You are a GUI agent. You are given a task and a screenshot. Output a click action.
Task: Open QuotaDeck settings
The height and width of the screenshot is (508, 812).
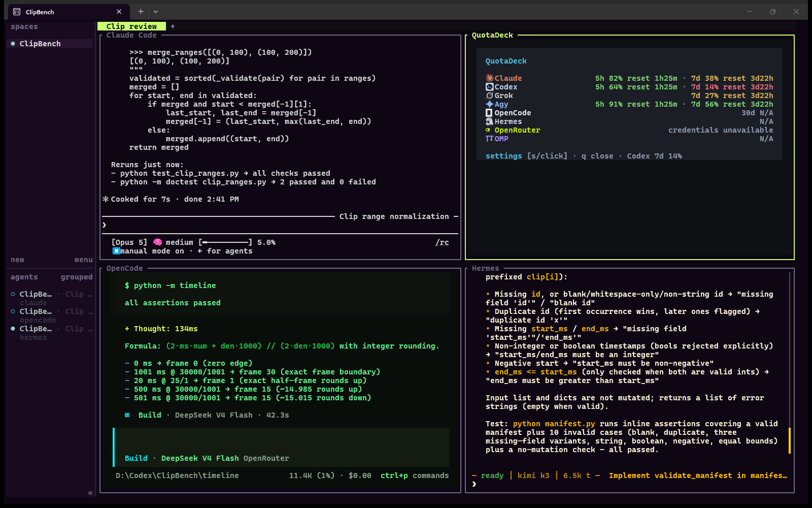click(503, 156)
